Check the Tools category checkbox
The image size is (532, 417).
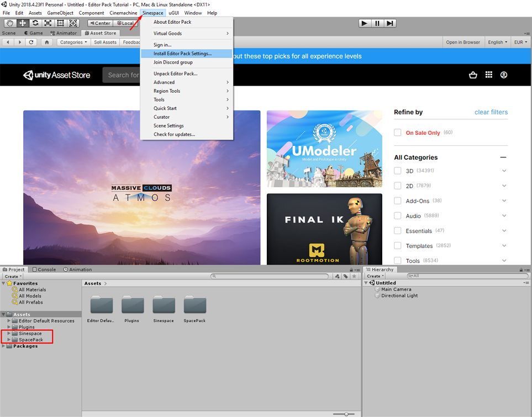398,260
